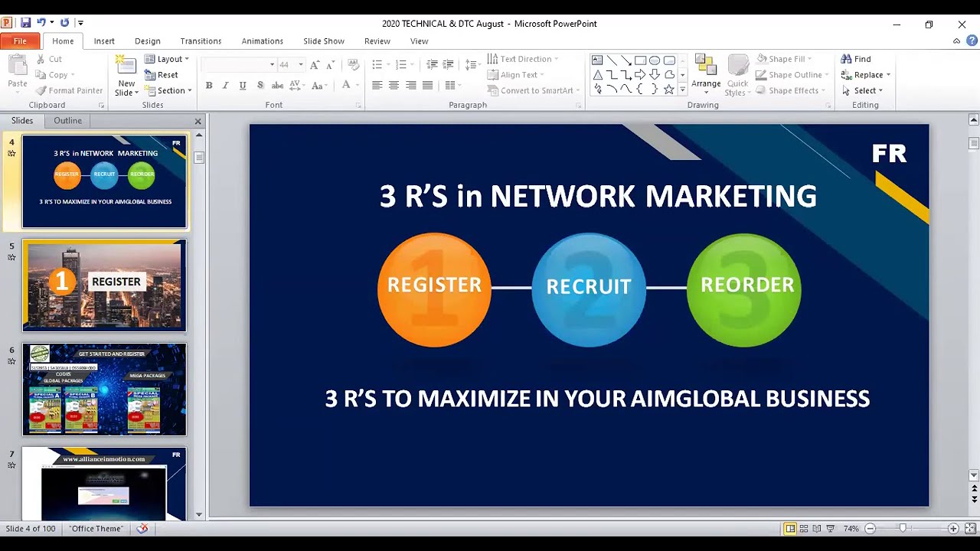This screenshot has width=980, height=551.
Task: Select the Isosceles Triangle shape
Action: [x=597, y=75]
